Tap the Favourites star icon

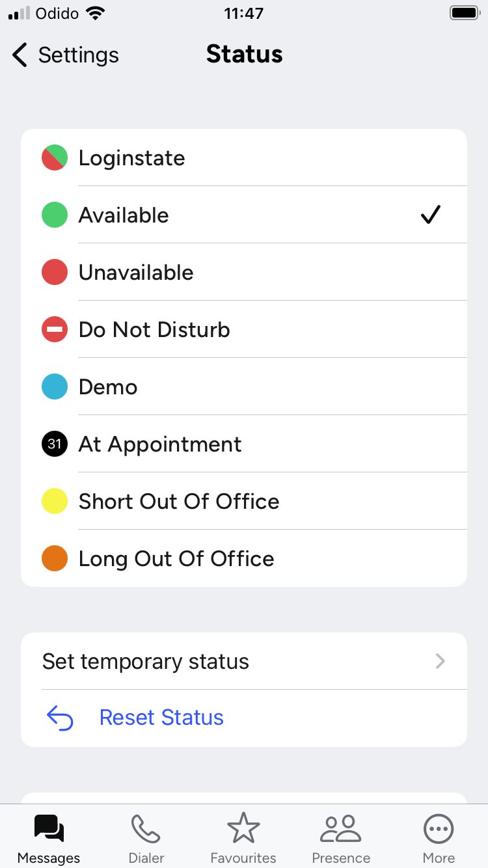tap(243, 828)
